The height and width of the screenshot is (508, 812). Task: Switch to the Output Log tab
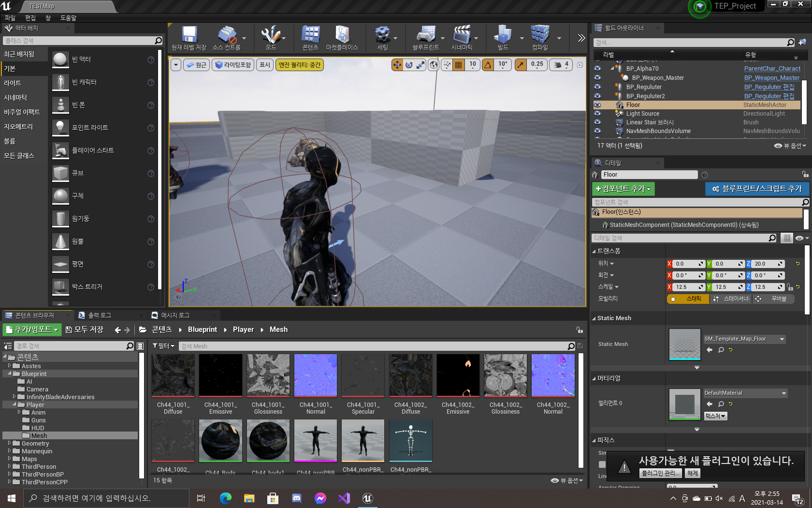(x=100, y=315)
